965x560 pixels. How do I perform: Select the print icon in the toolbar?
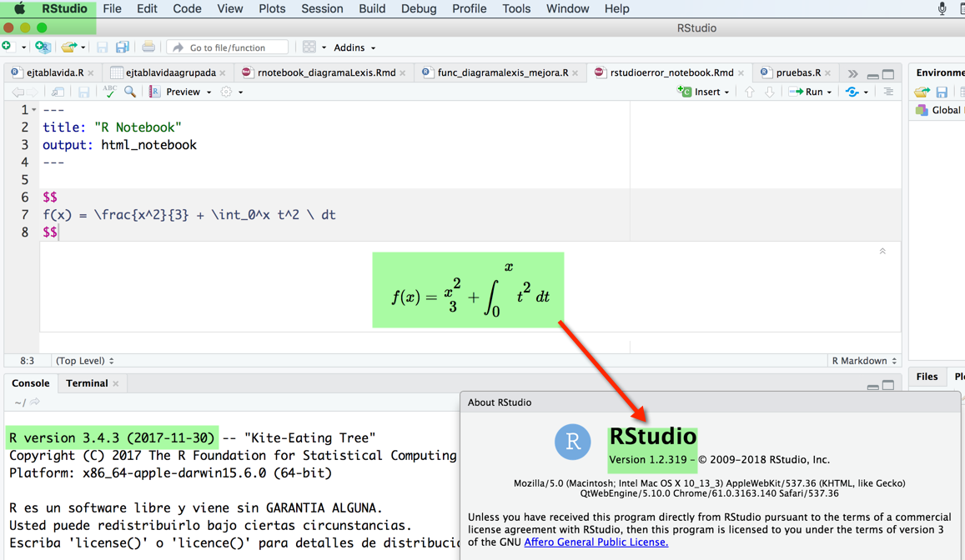pyautogui.click(x=148, y=47)
